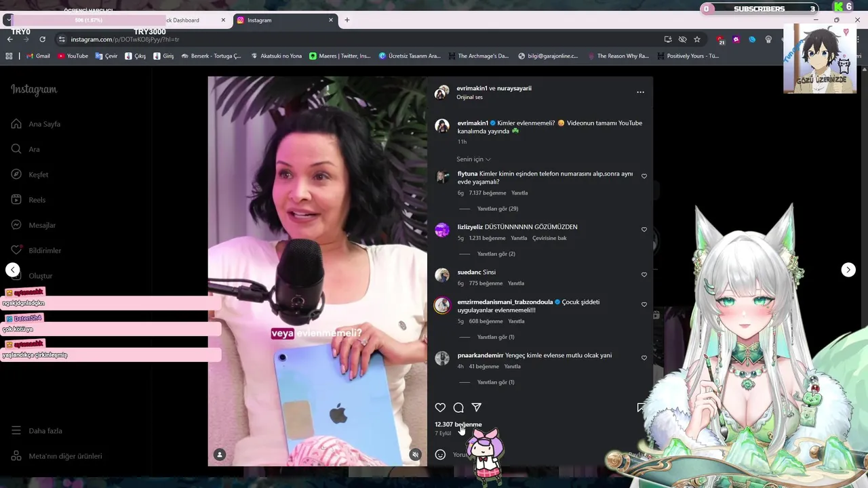Close the Instagram browser tab
The image size is (868, 488).
(331, 20)
